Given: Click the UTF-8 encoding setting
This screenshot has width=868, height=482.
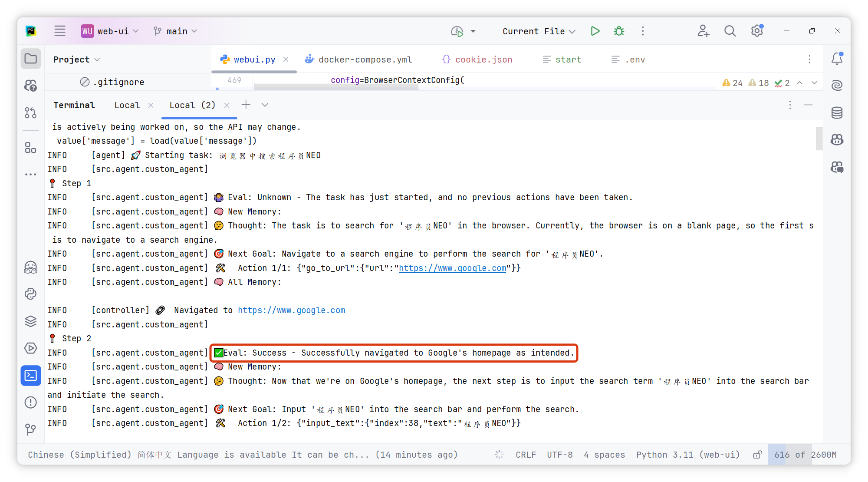Looking at the screenshot, I should pos(559,455).
